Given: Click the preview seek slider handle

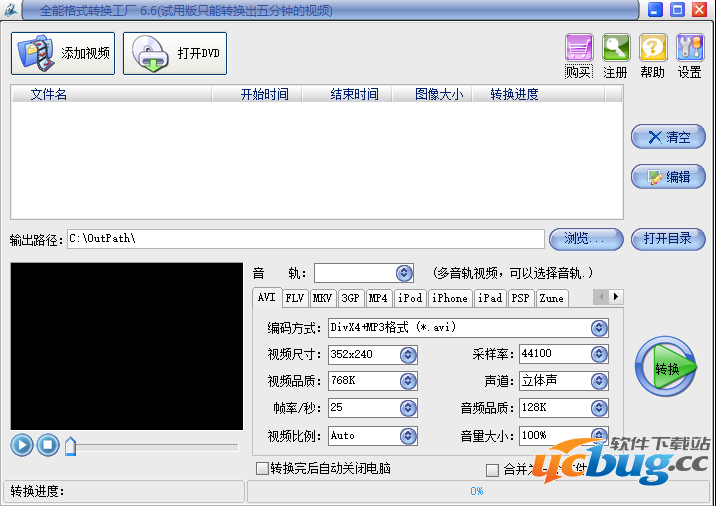Looking at the screenshot, I should click(70, 446).
